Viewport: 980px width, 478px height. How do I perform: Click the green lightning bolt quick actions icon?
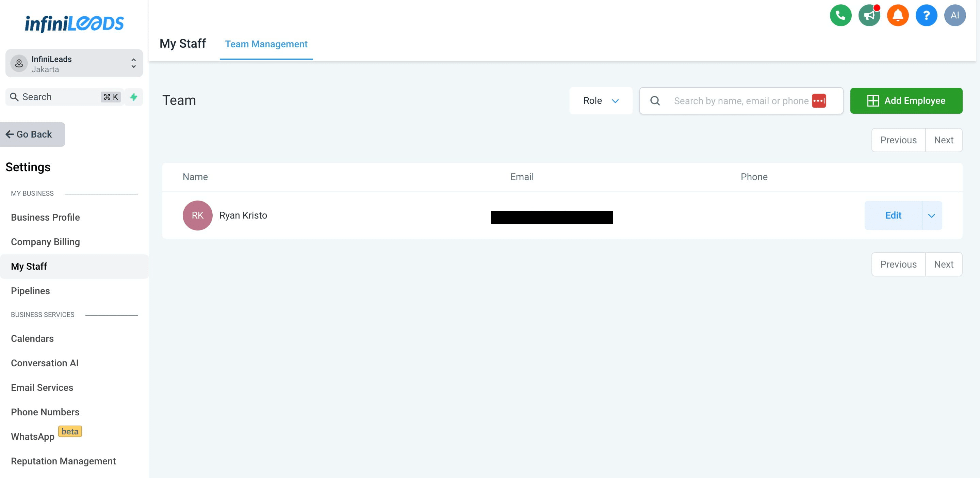tap(133, 97)
